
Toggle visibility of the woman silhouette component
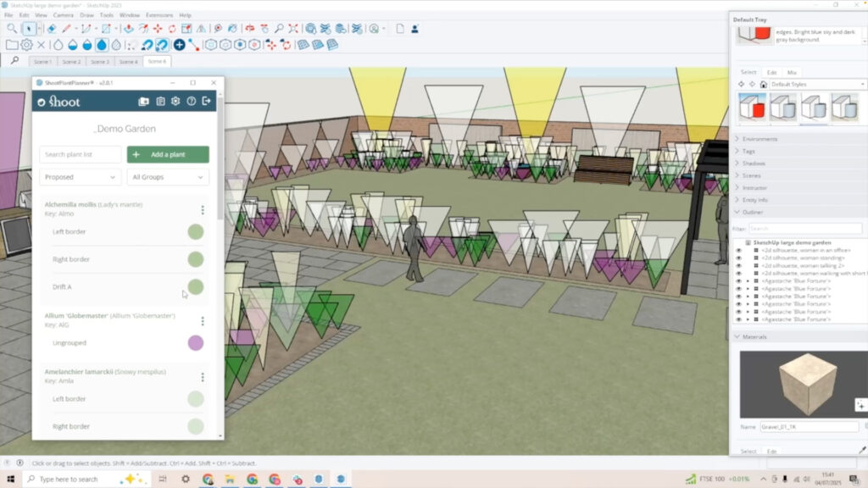click(740, 258)
